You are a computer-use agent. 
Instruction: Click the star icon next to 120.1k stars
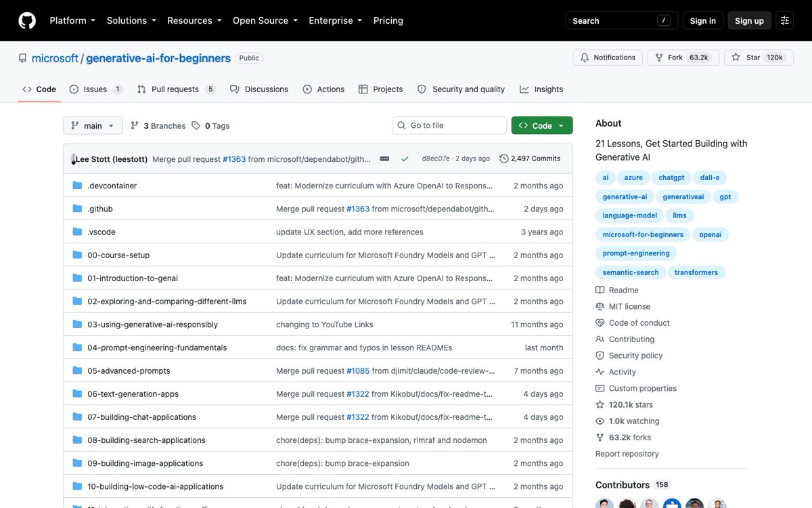coord(600,404)
